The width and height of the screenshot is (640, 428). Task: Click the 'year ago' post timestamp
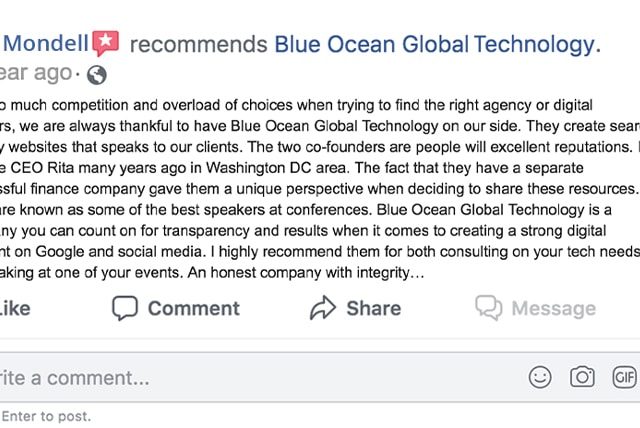tap(36, 73)
